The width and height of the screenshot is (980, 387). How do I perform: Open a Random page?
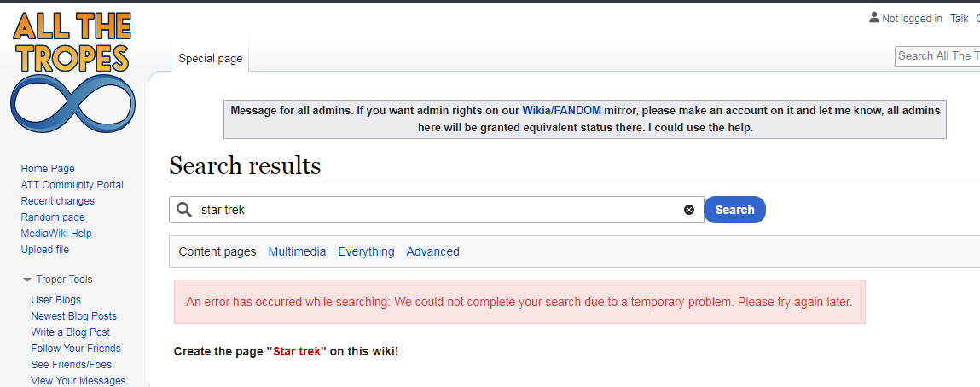[x=53, y=217]
